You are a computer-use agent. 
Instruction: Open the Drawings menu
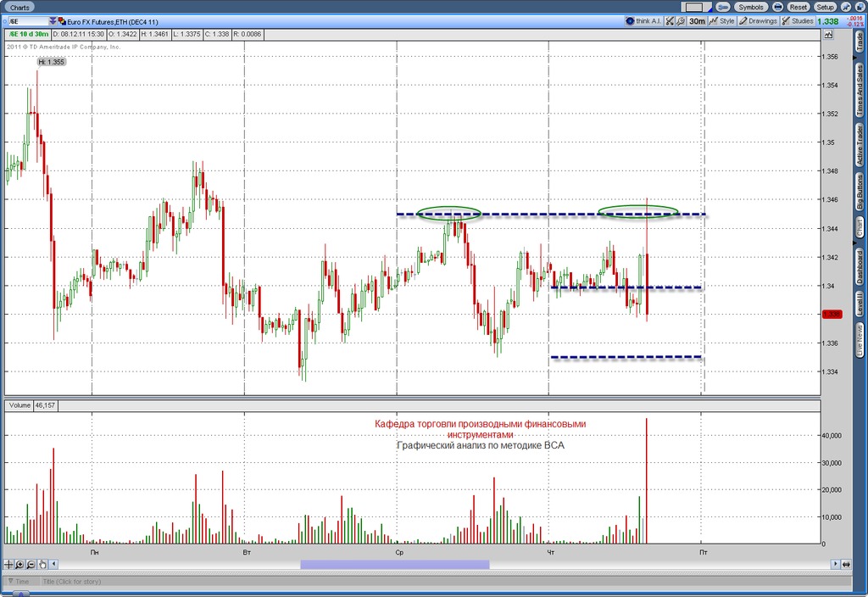click(758, 21)
